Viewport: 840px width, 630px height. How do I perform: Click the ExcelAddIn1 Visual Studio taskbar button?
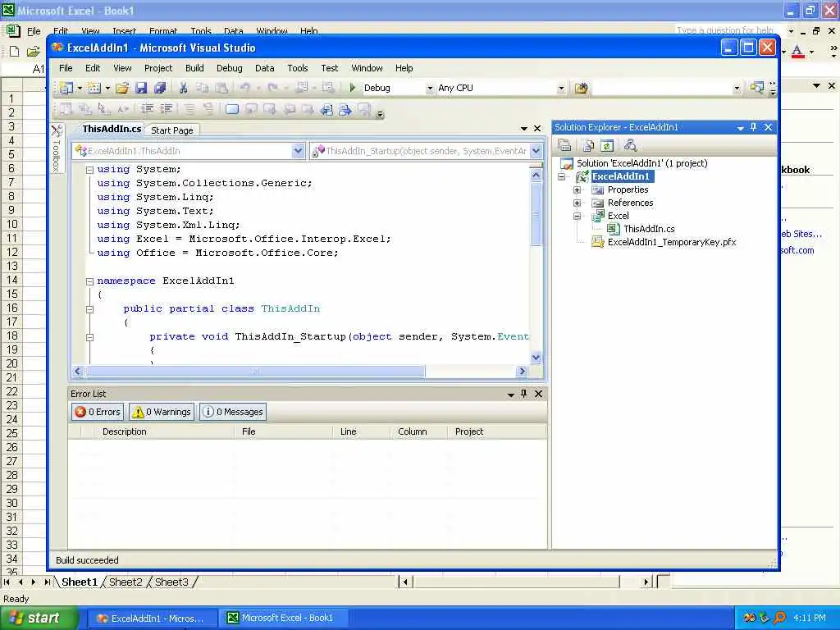pos(152,619)
